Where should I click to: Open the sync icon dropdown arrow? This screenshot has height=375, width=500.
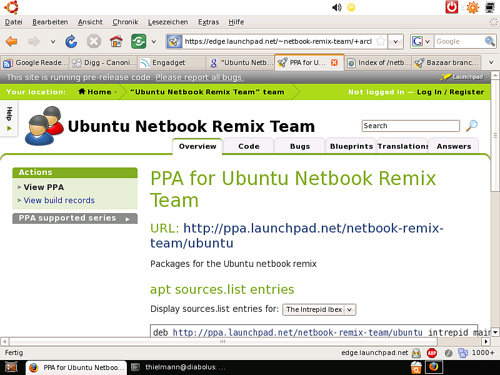click(154, 42)
